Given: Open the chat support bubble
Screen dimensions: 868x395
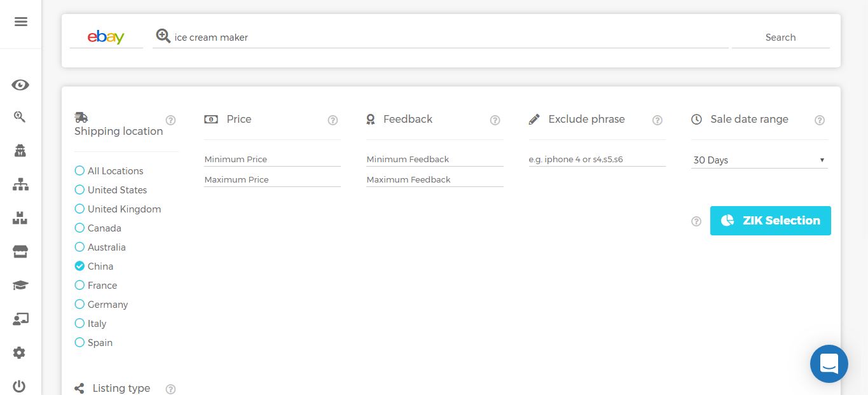Looking at the screenshot, I should click(x=829, y=364).
